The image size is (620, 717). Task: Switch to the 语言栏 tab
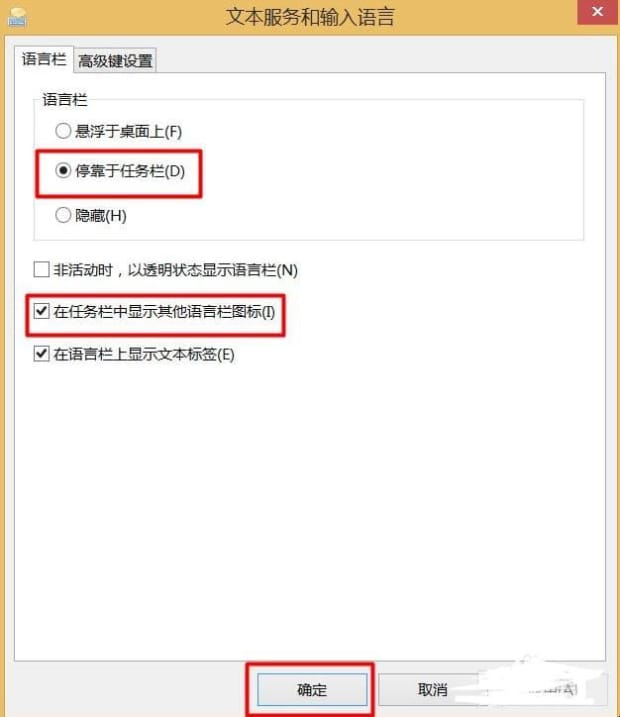[x=44, y=59]
